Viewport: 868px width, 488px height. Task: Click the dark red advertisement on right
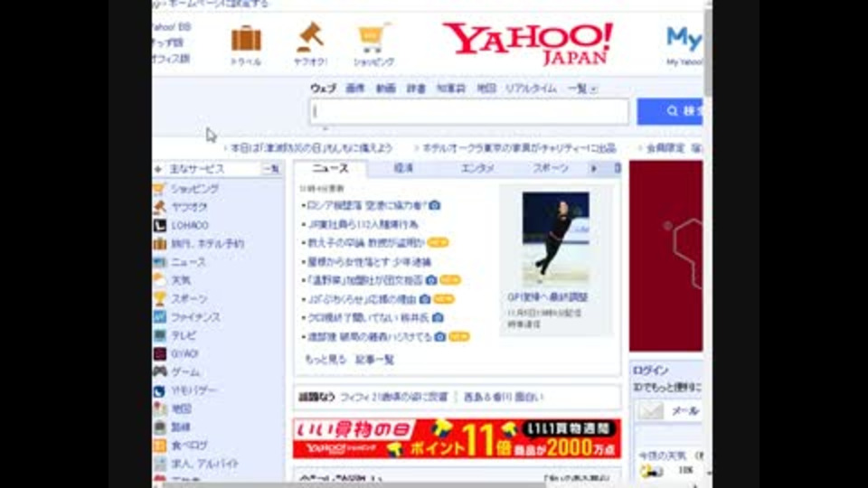(x=666, y=256)
